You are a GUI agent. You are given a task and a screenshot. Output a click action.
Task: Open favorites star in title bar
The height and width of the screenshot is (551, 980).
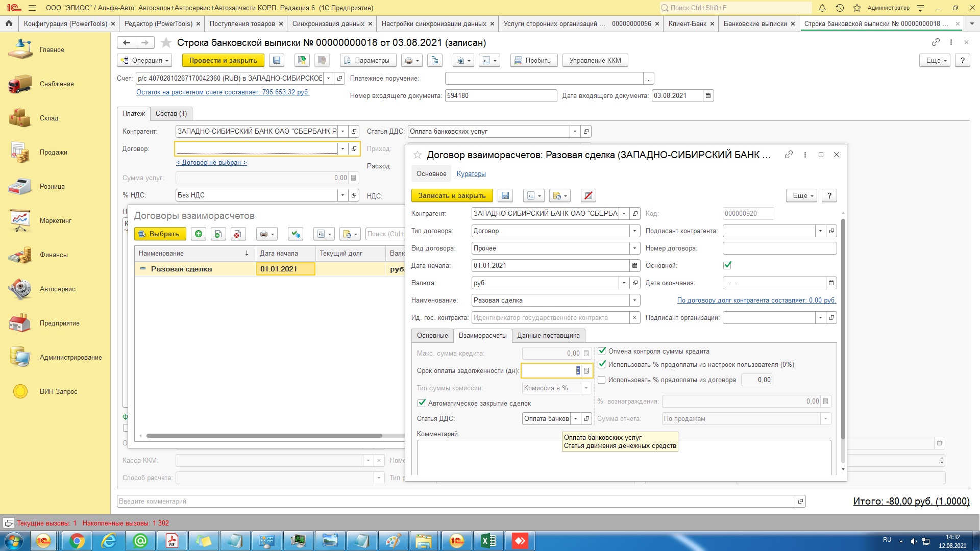coord(857,8)
